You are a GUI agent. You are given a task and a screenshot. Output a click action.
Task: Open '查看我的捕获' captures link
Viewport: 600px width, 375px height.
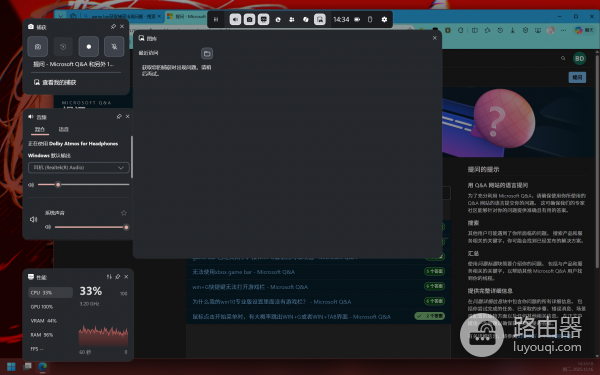[55, 82]
